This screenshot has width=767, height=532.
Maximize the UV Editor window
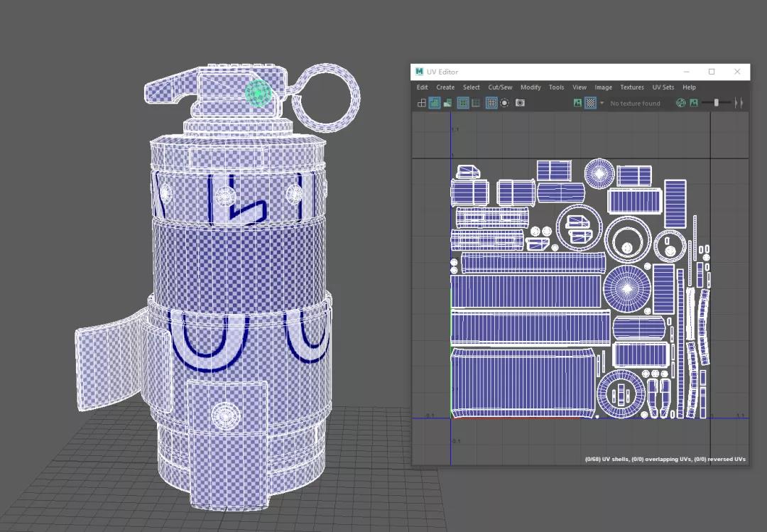(x=712, y=72)
